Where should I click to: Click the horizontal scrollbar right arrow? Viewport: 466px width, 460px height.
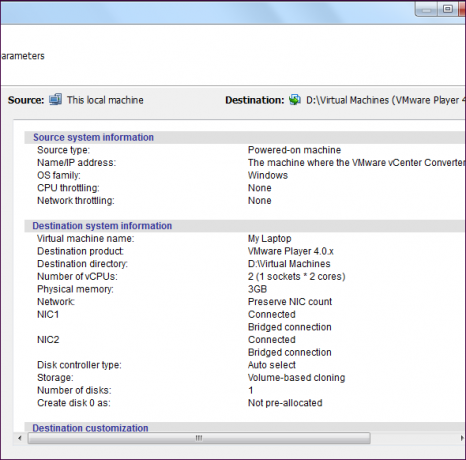click(462, 438)
